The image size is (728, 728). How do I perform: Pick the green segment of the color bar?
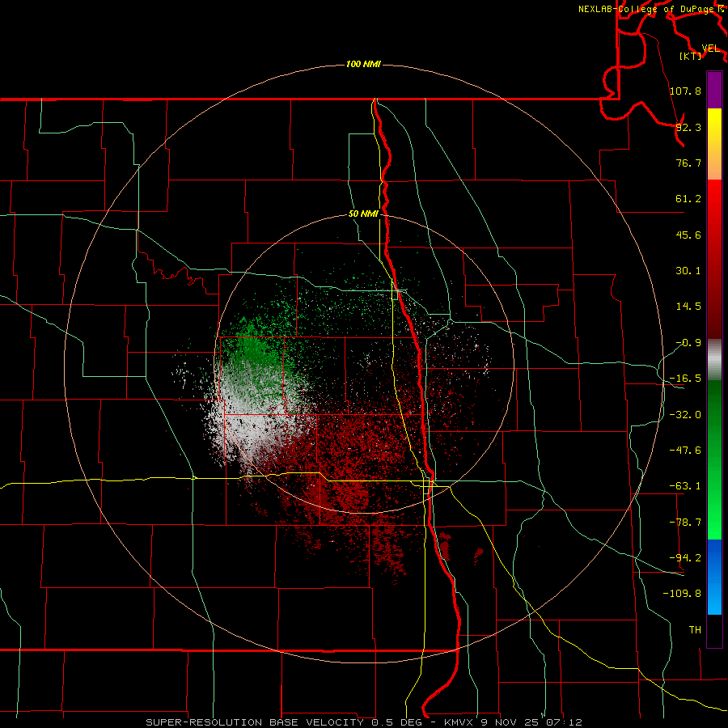pos(714,459)
